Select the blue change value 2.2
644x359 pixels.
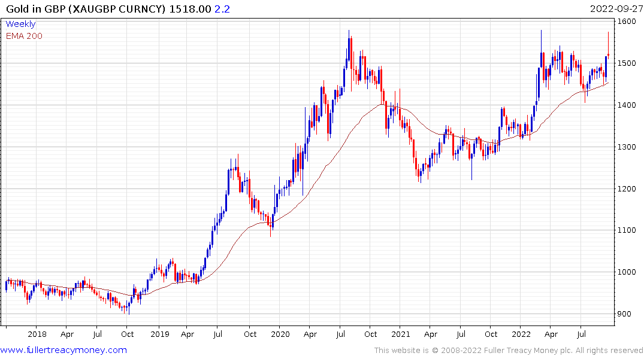pos(222,8)
